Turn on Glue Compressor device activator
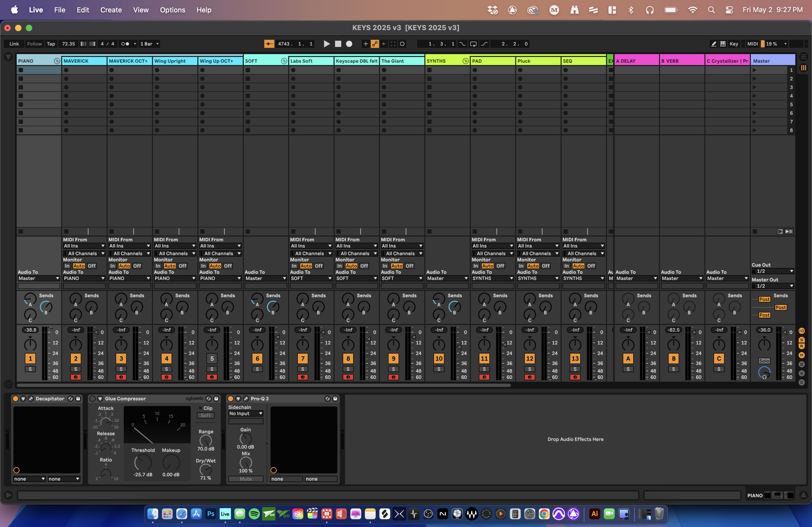 pos(93,398)
